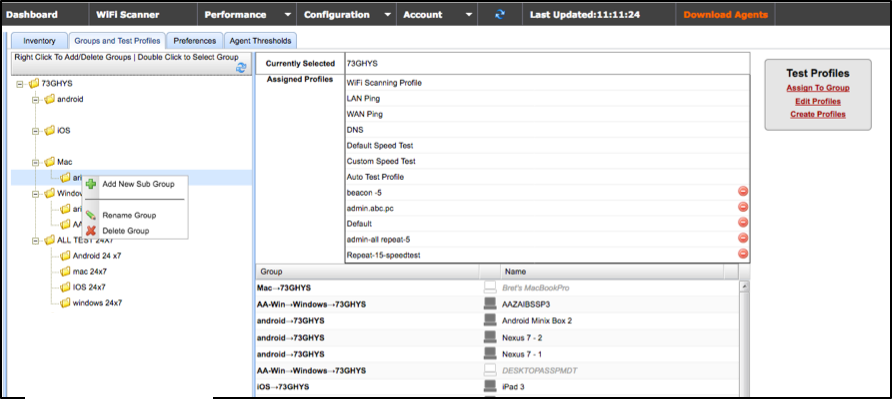Select the windows 24x7 tree item
892x399 pixels.
97,303
